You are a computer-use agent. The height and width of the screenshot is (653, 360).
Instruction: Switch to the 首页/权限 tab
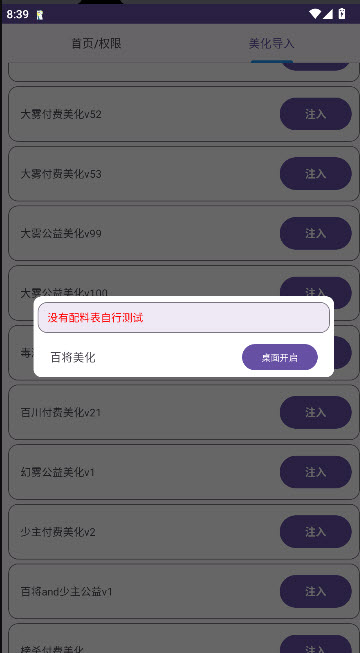coord(96,44)
